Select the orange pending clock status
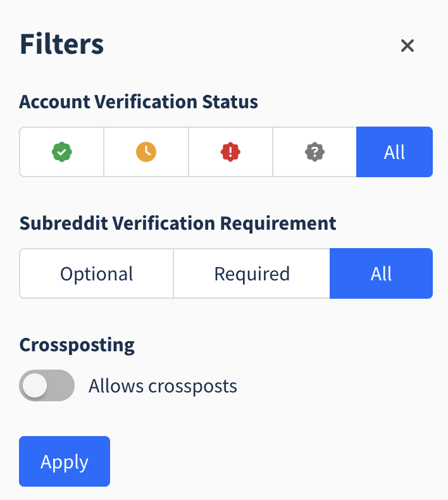 point(146,152)
